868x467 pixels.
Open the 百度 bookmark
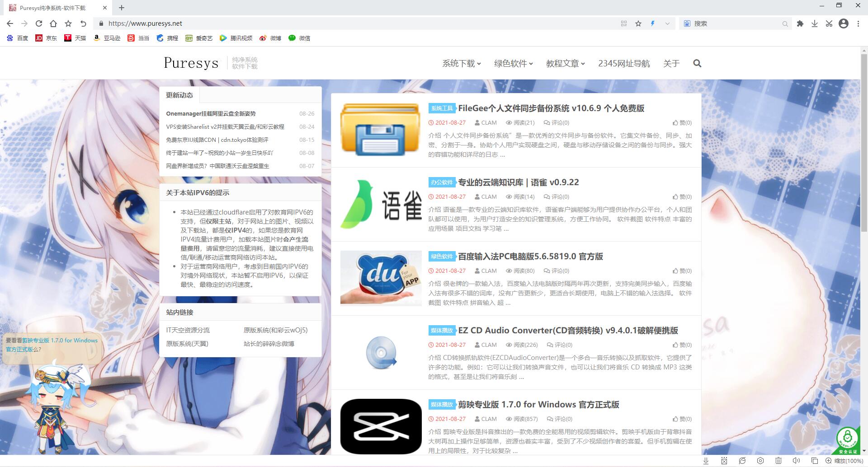tap(17, 38)
